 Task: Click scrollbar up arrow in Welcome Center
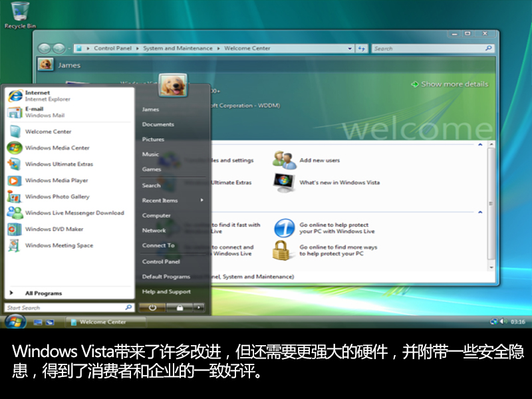[x=491, y=144]
